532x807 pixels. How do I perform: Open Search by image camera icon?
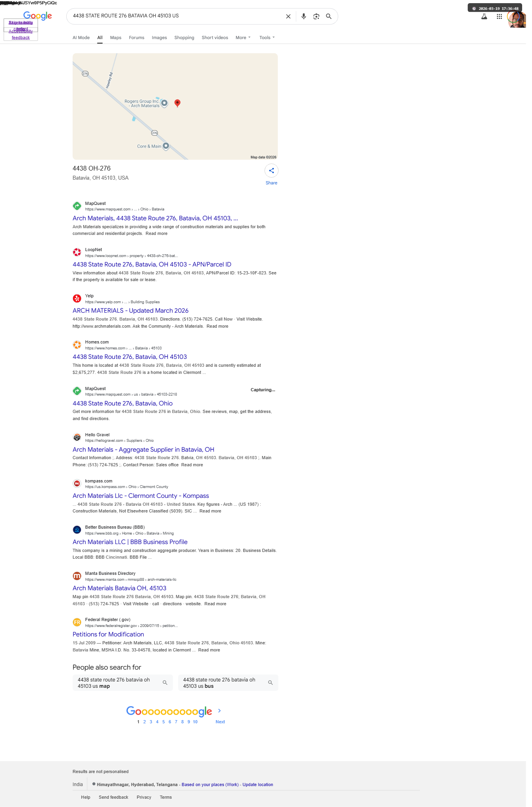point(316,17)
